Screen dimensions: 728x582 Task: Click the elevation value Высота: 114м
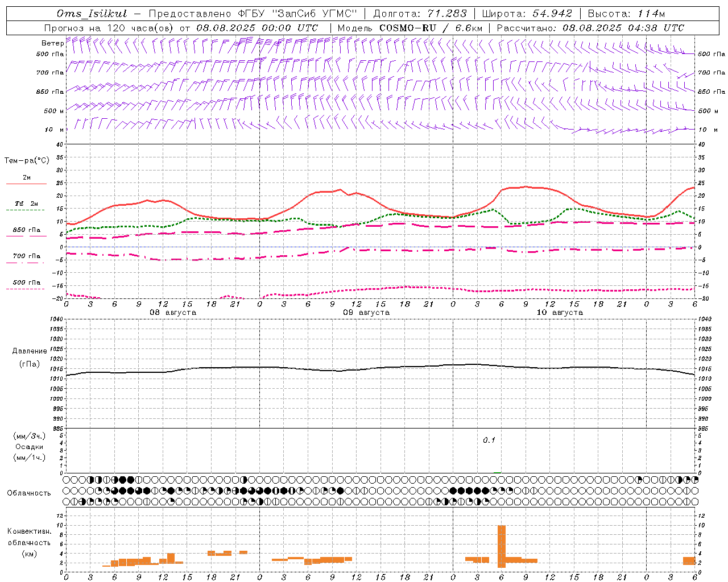point(626,14)
